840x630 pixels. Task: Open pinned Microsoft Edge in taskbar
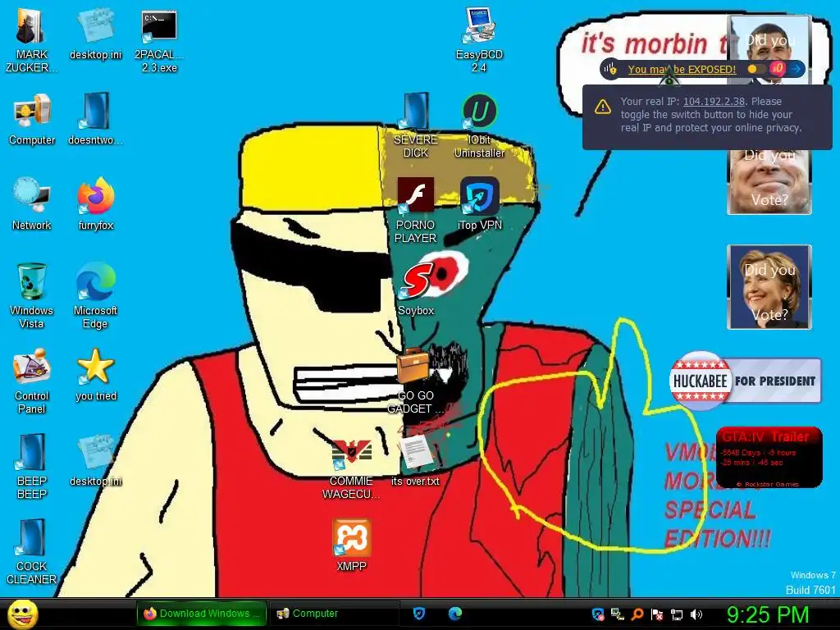point(454,614)
